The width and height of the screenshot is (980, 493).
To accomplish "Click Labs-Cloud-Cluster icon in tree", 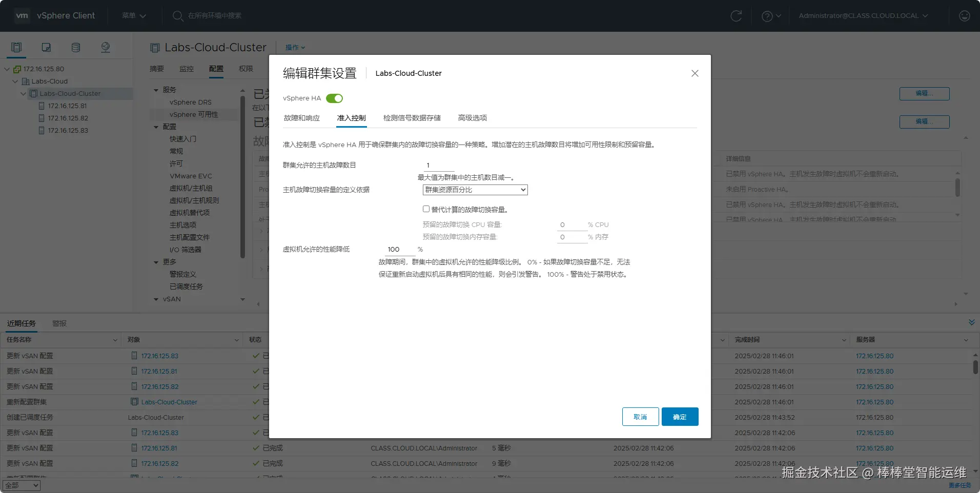I will tap(34, 94).
